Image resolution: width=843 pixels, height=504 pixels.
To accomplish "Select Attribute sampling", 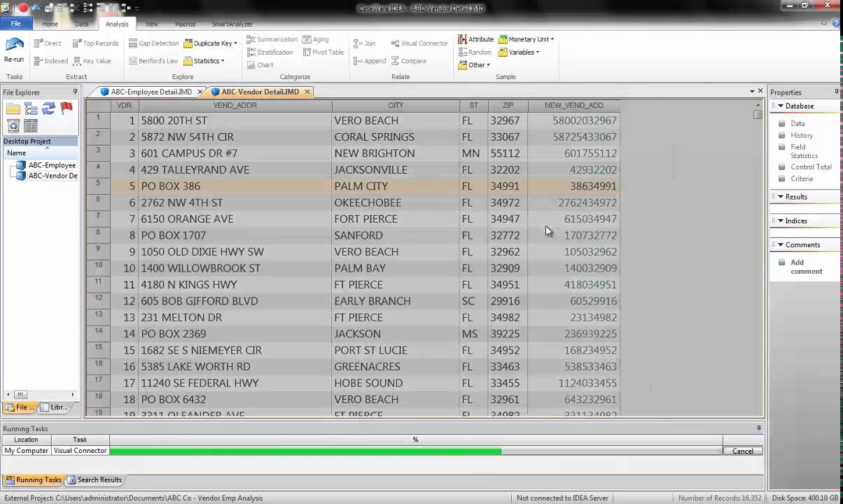I will pyautogui.click(x=475, y=39).
